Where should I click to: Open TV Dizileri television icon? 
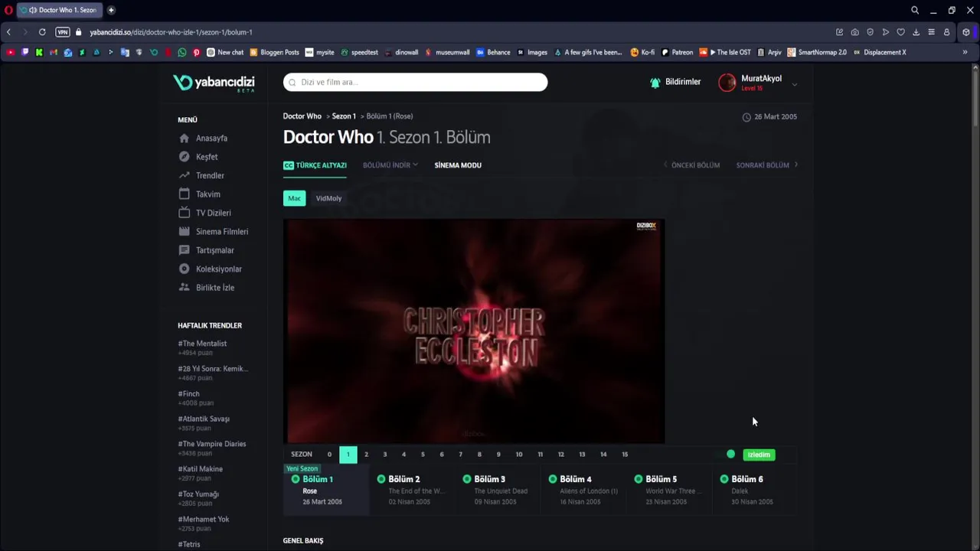coord(184,213)
